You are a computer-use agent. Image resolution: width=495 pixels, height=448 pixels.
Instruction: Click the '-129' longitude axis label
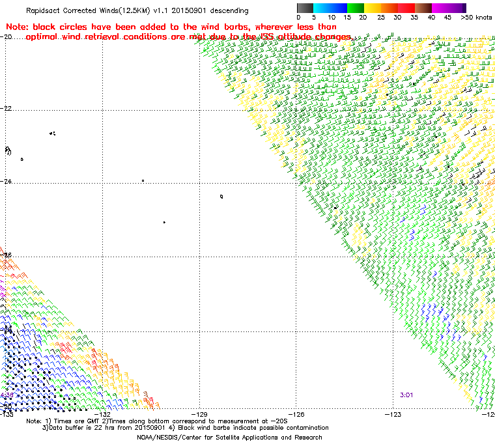[199, 414]
